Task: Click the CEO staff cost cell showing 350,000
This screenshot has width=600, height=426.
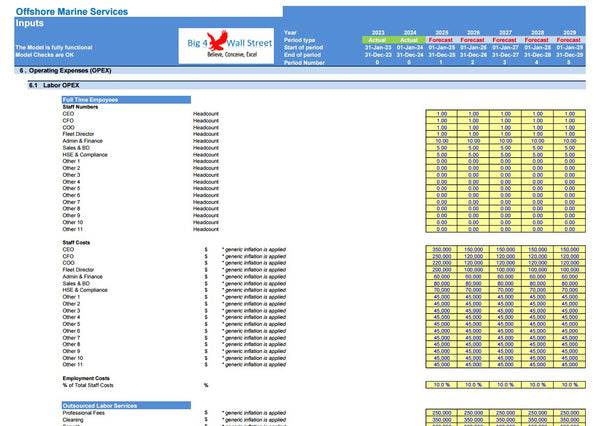Action: [x=441, y=249]
